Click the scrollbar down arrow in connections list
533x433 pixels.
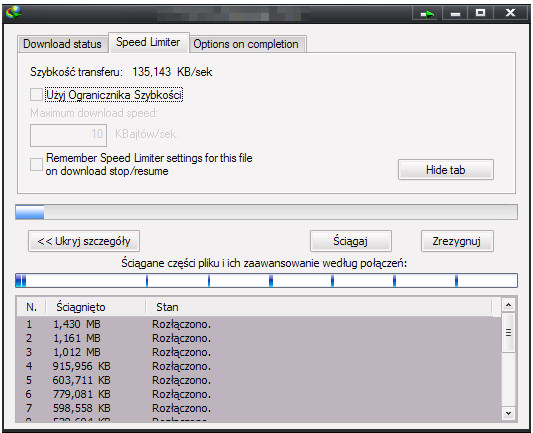(x=508, y=413)
